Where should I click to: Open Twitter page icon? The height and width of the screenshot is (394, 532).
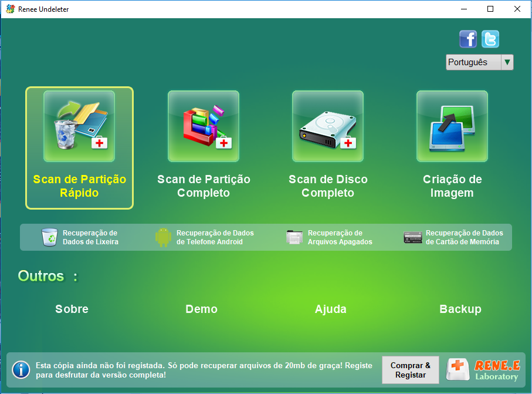click(x=490, y=39)
